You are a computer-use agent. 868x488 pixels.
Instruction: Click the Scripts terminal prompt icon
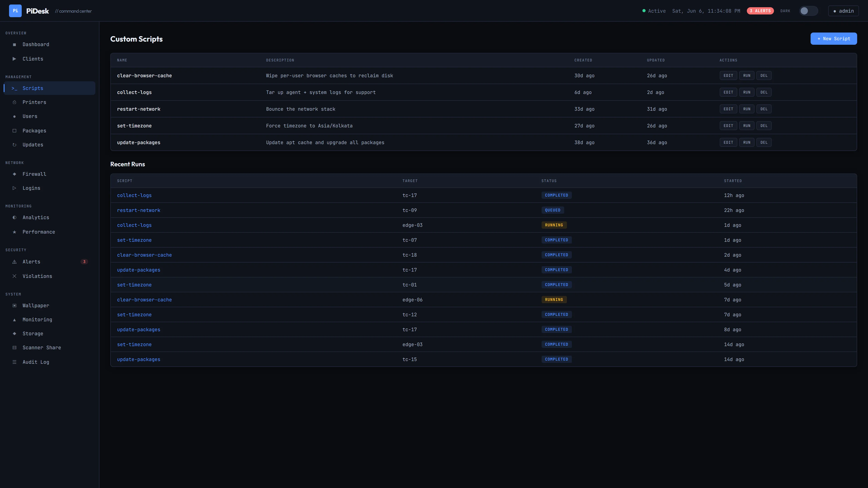tap(14, 88)
